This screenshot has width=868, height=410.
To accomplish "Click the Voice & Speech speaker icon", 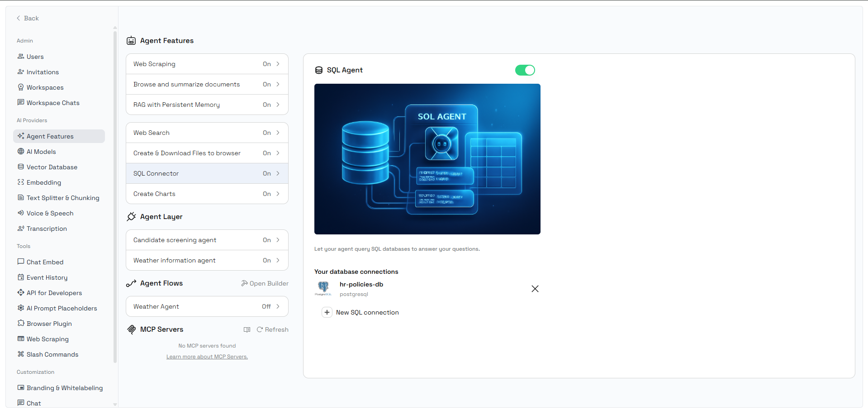I will pyautogui.click(x=21, y=213).
